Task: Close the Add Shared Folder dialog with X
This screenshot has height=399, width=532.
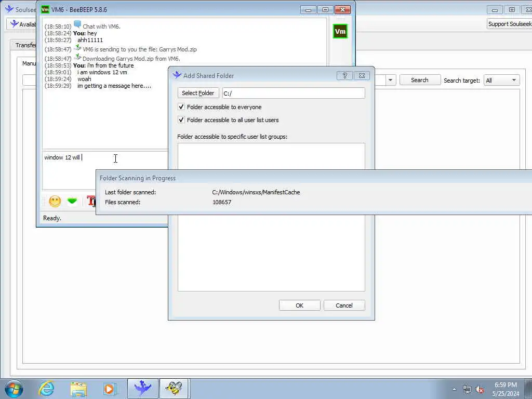Action: coord(362,75)
